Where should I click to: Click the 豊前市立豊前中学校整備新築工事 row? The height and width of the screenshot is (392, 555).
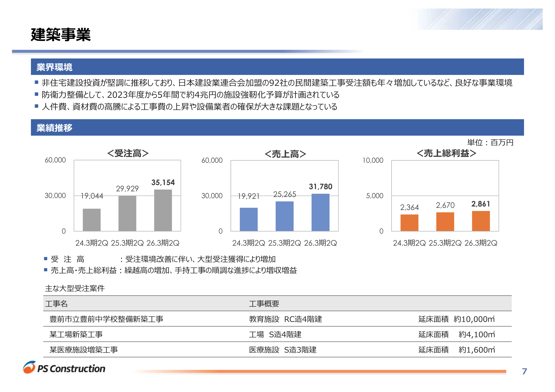[106, 319]
